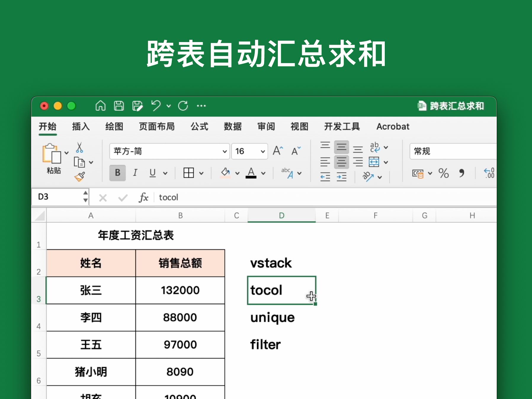Toggle italic formatting
The height and width of the screenshot is (399, 532).
point(135,173)
